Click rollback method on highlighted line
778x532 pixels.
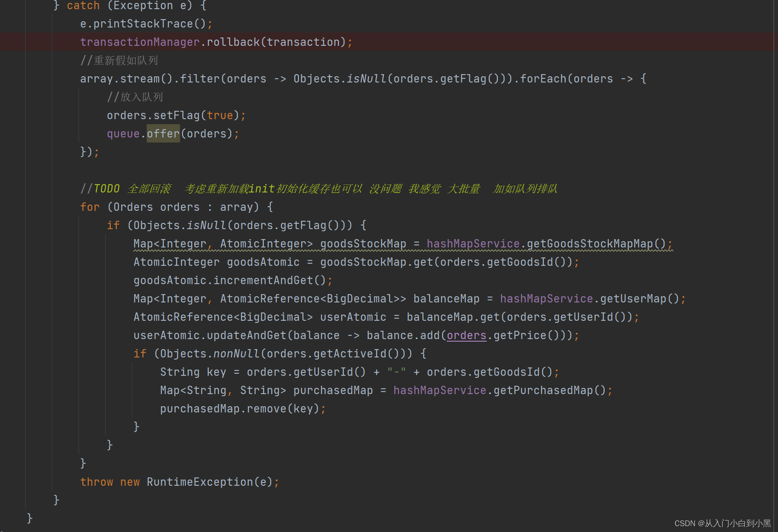(x=233, y=42)
